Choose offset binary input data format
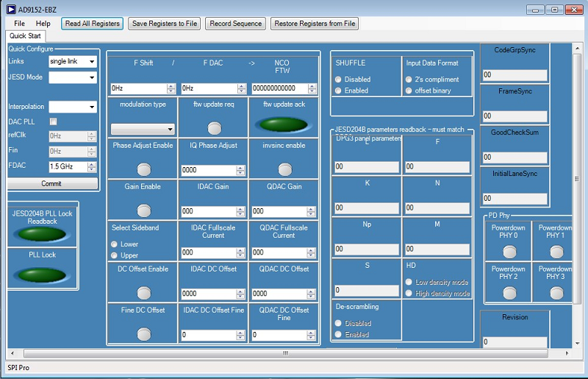The width and height of the screenshot is (588, 379). (x=409, y=91)
